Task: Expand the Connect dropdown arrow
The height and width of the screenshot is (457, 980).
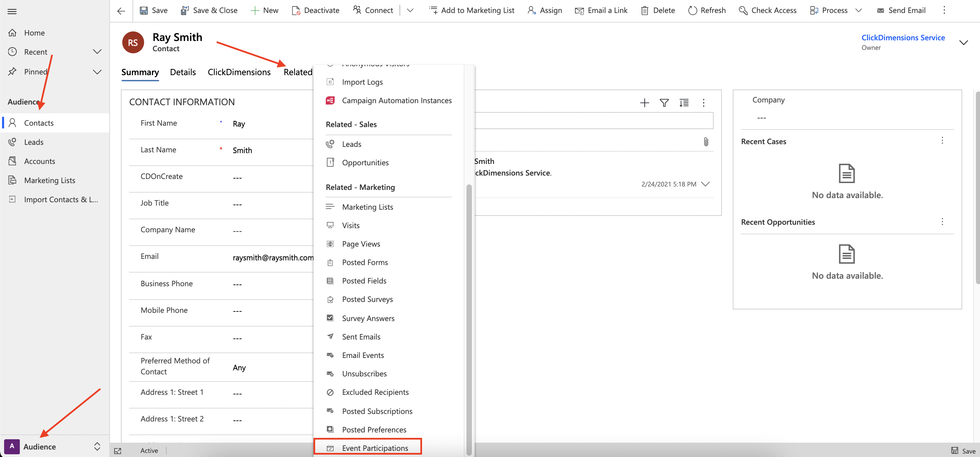Action: coord(410,11)
